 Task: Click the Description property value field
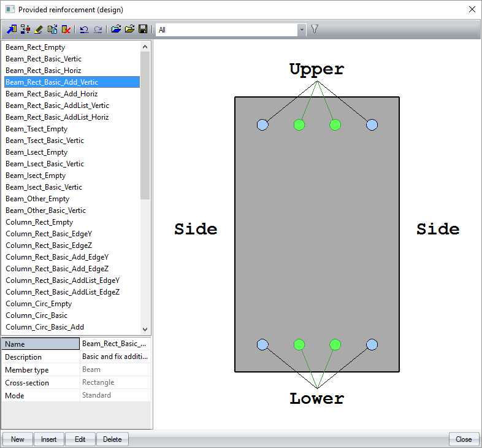coord(115,357)
